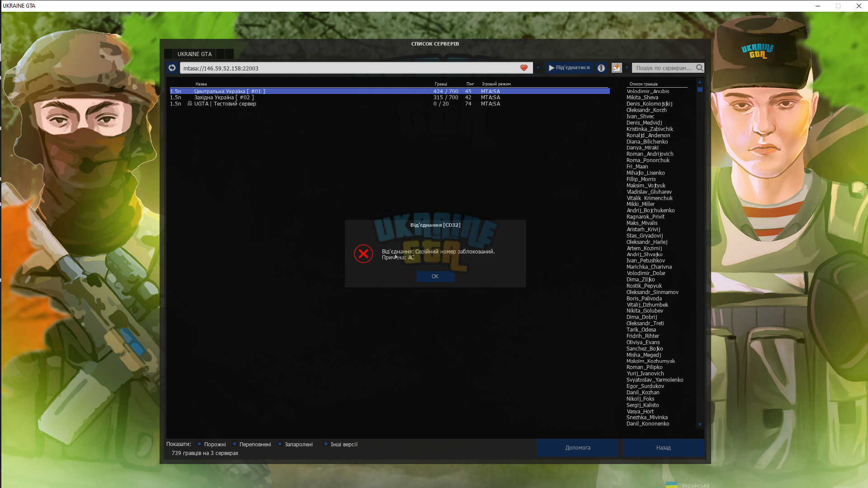Image resolution: width=868 pixels, height=488 pixels.
Task: Select the UGTA | Тестовий сервер row
Action: point(390,104)
